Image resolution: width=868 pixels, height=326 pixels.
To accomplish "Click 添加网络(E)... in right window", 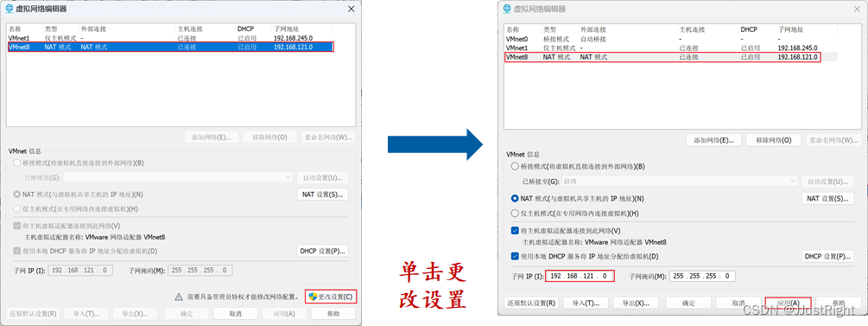I will coord(714,140).
